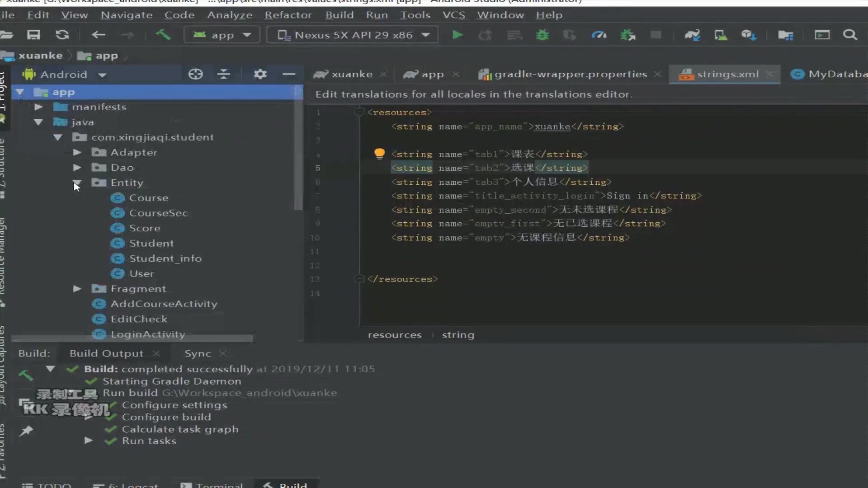Expand the Fragment folder
The height and width of the screenshot is (488, 868).
coord(77,289)
